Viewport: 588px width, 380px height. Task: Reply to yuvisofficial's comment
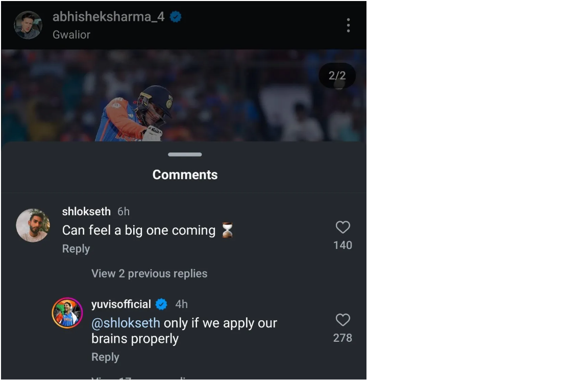(x=105, y=357)
